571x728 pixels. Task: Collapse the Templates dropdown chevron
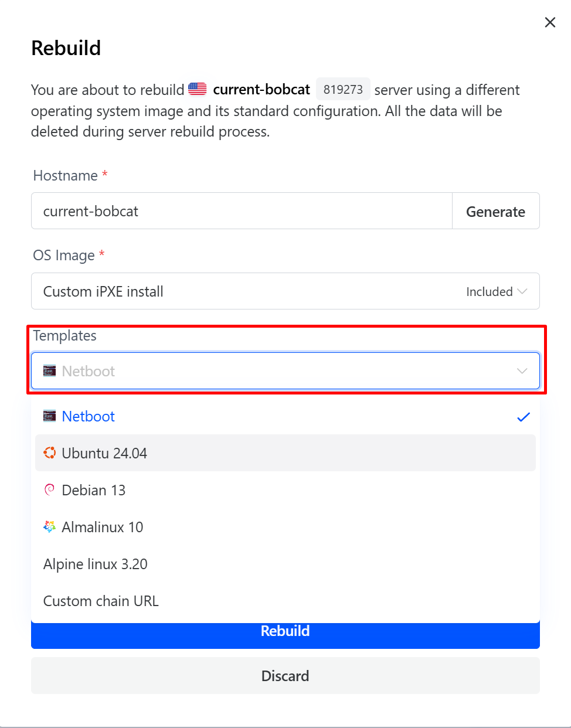522,370
